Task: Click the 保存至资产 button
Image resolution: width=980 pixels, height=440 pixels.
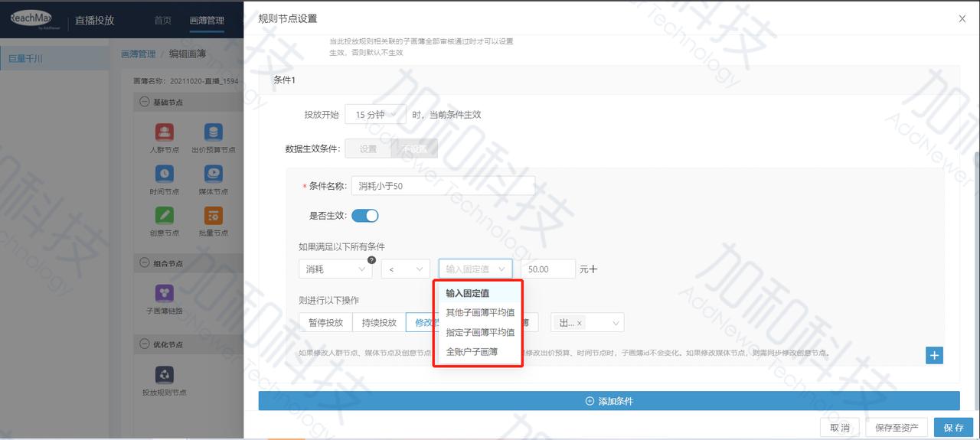Action: 897,428
